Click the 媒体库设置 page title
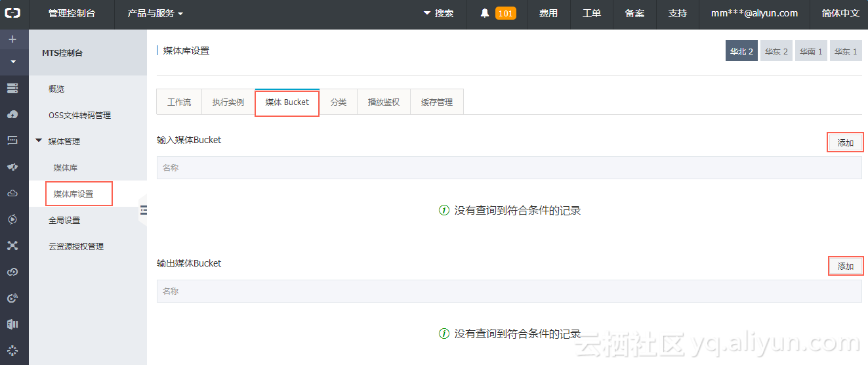Image resolution: width=868 pixels, height=365 pixels. click(x=186, y=51)
